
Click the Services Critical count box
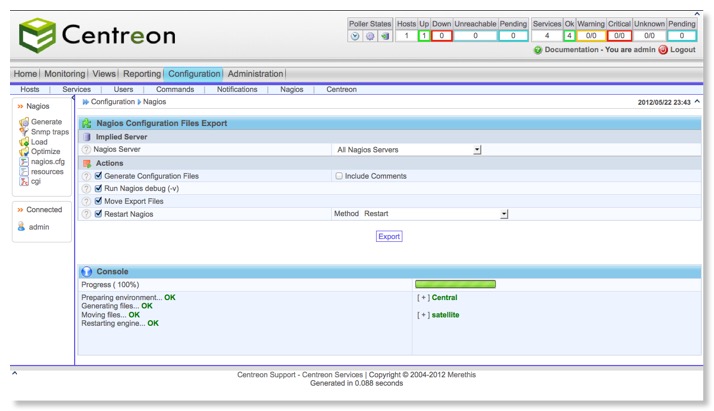(619, 36)
